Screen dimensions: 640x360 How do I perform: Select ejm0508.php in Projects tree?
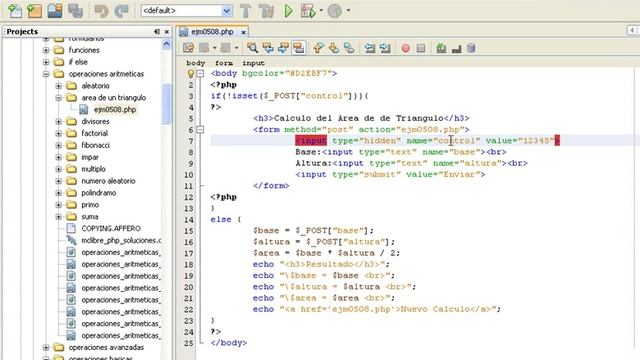pyautogui.click(x=115, y=109)
